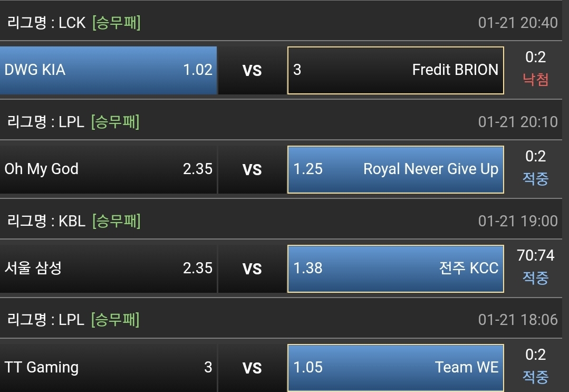This screenshot has width=569, height=392.
Task: Click the 01-21 19:00 match time
Action: coord(517,221)
